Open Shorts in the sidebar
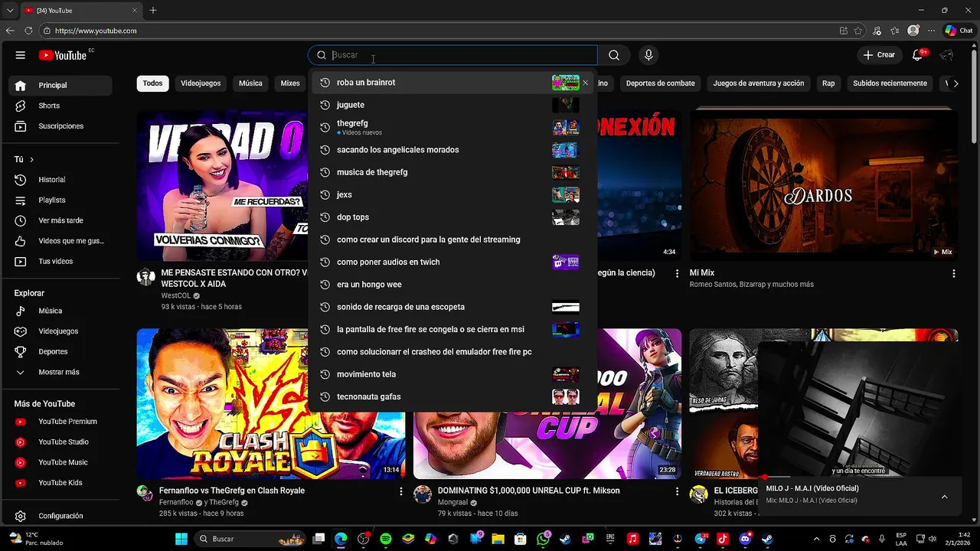The image size is (980, 551). (x=60, y=106)
